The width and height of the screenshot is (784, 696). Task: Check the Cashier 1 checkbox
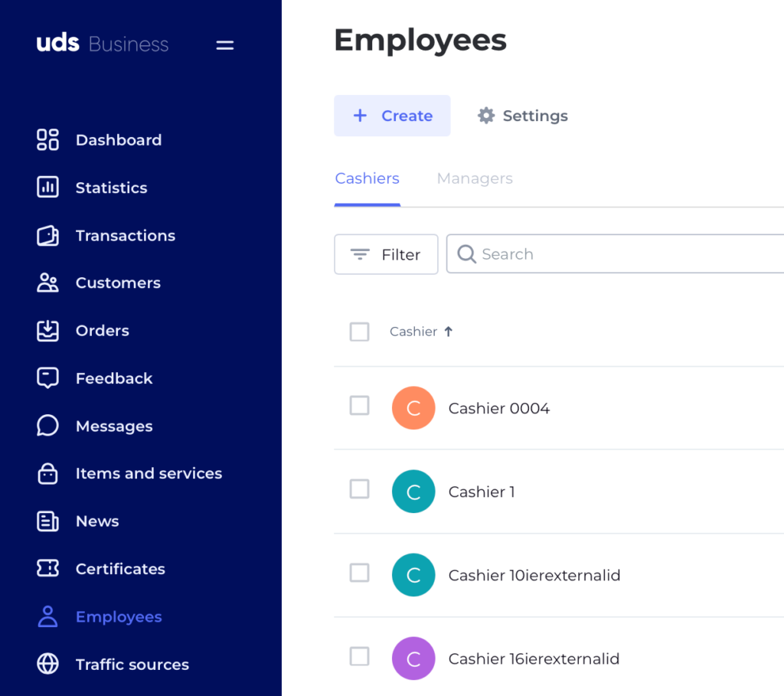(360, 489)
